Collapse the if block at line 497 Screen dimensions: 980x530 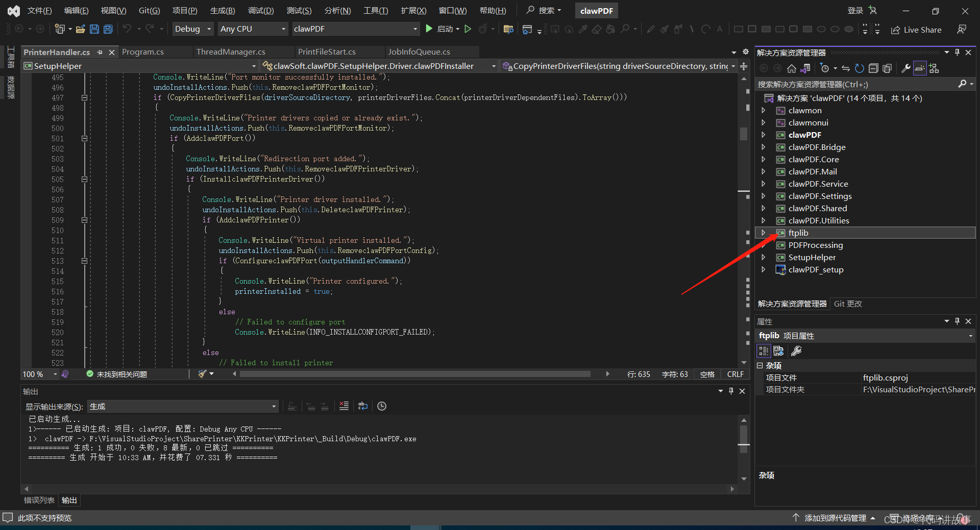[x=85, y=97]
